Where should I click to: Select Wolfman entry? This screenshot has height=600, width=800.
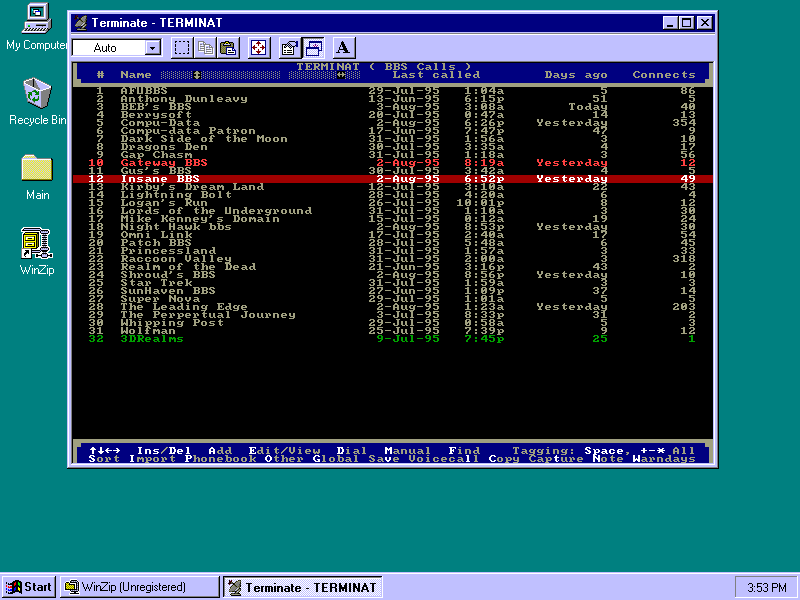[x=393, y=331]
